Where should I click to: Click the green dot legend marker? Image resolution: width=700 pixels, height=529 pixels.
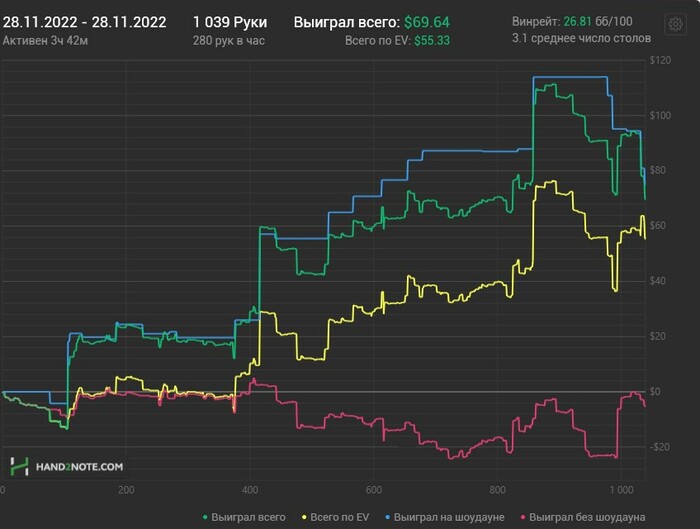[x=205, y=517]
